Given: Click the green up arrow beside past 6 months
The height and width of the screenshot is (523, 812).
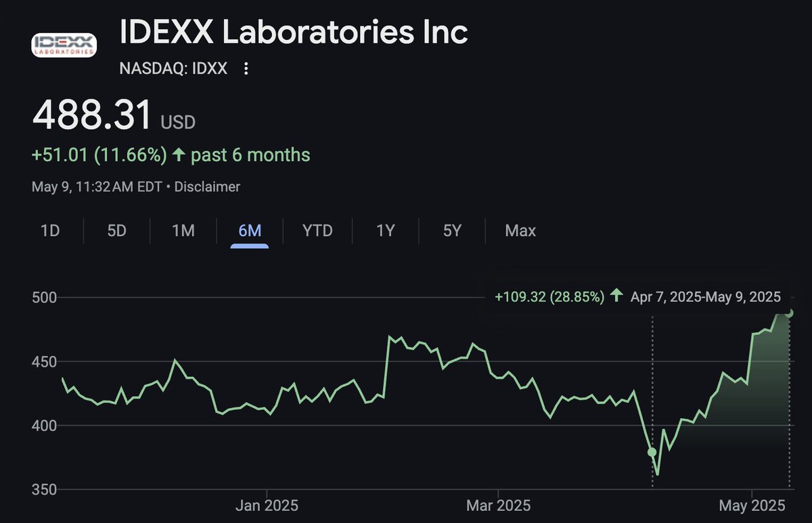Looking at the screenshot, I should pos(179,155).
